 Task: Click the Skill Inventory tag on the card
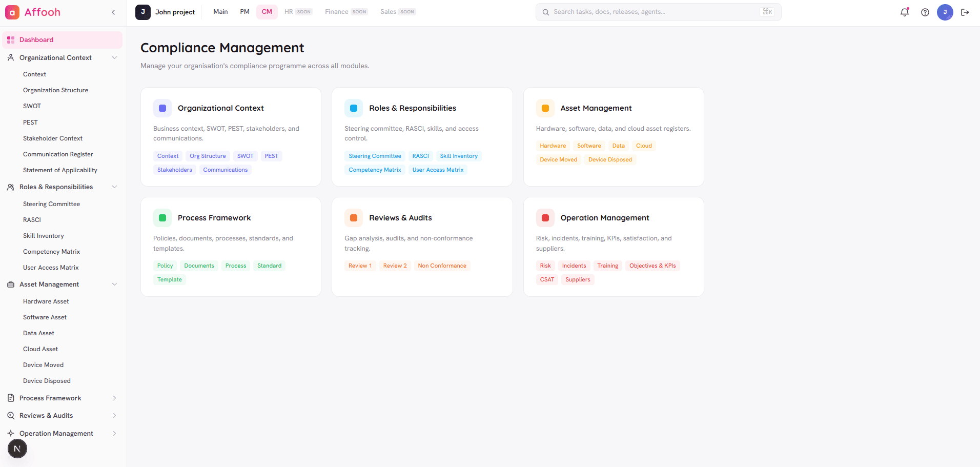tap(459, 156)
